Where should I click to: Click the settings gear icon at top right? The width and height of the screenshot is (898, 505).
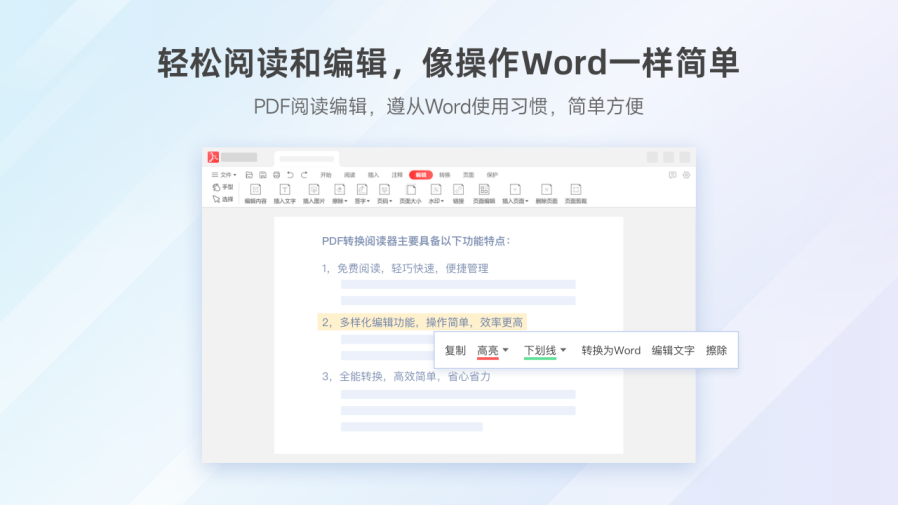[x=686, y=175]
